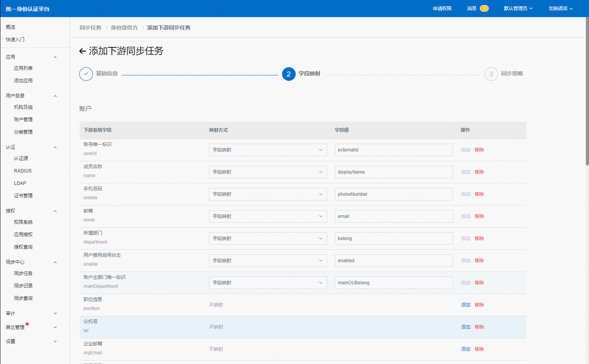589x364 pixels.
Task: Open the 映射方式 dropdown for mobile row
Action: [x=268, y=194]
